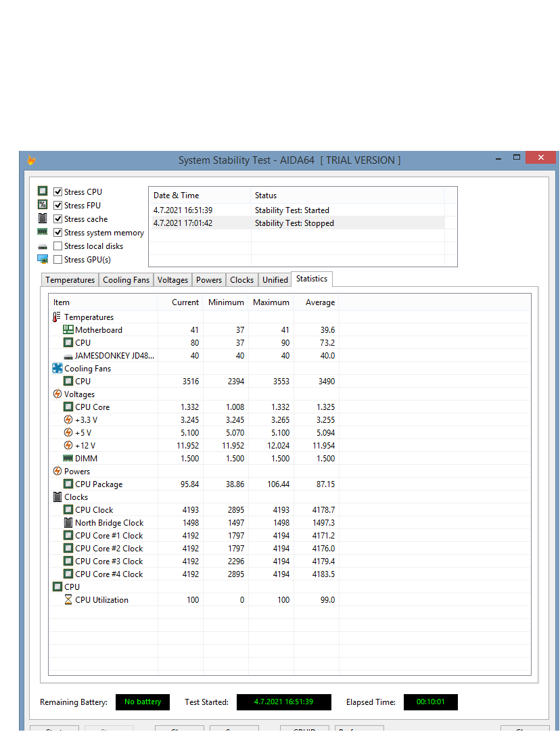
Task: Click the CPU Package maximum value 106.44
Action: point(278,484)
